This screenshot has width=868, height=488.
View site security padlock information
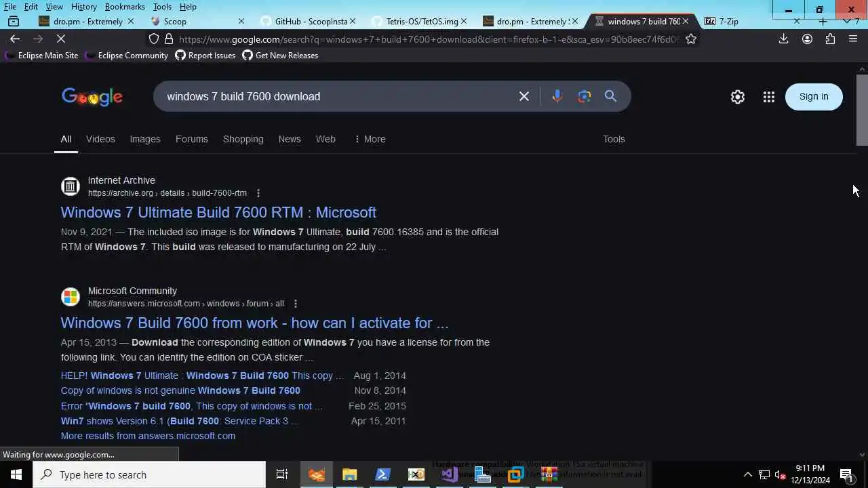click(x=169, y=39)
